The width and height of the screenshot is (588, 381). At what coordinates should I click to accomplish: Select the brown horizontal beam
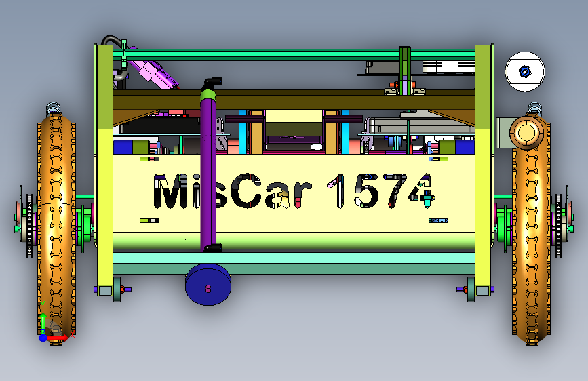[x=294, y=100]
